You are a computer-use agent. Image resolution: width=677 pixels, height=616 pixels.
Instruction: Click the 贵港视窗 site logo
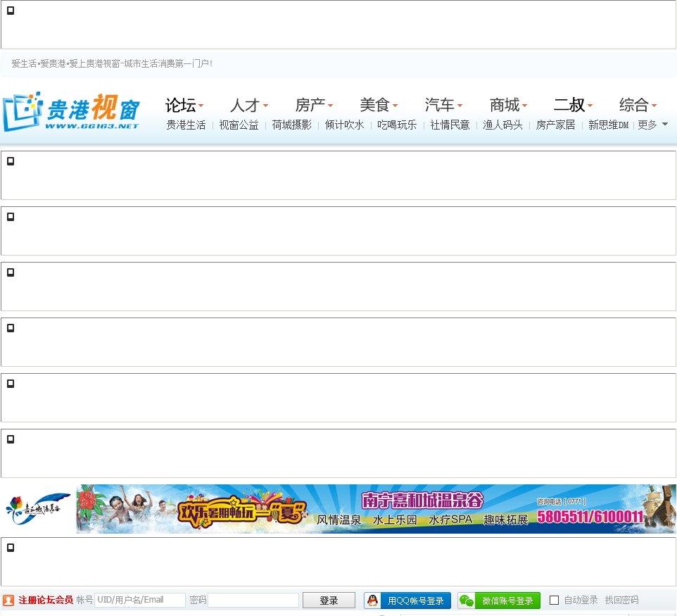coord(71,111)
